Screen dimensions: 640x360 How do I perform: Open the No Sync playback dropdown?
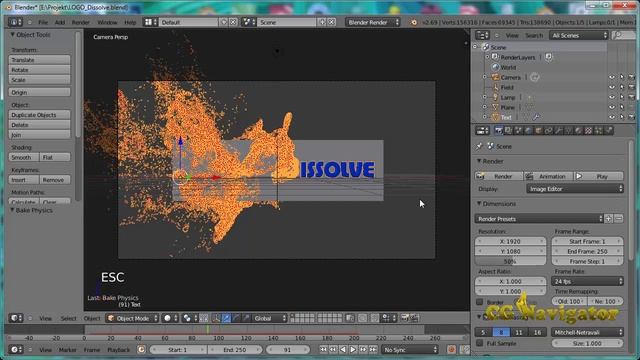[x=410, y=350]
